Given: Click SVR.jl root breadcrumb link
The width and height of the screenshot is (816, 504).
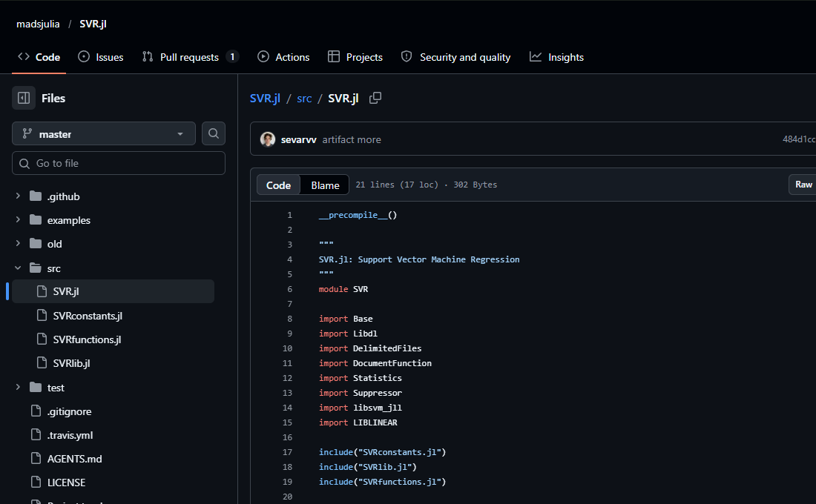Looking at the screenshot, I should (265, 99).
